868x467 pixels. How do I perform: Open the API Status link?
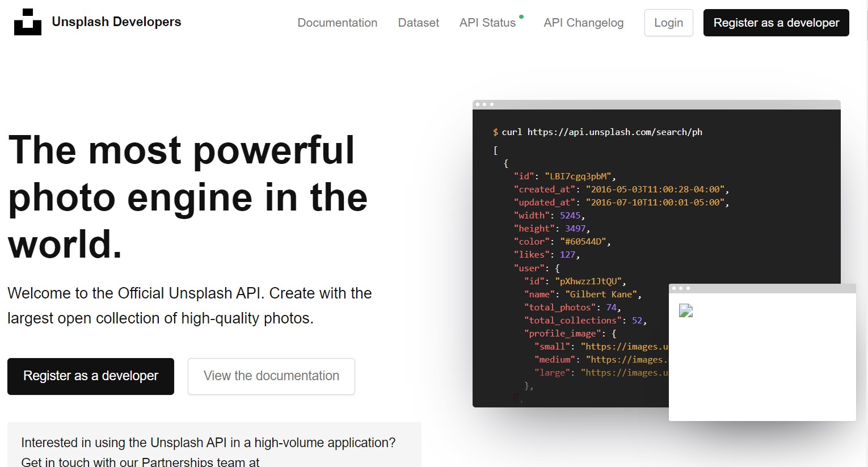(487, 23)
